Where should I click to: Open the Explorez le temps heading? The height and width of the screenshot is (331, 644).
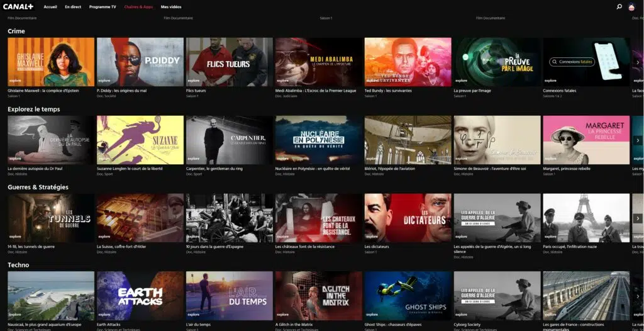(34, 109)
